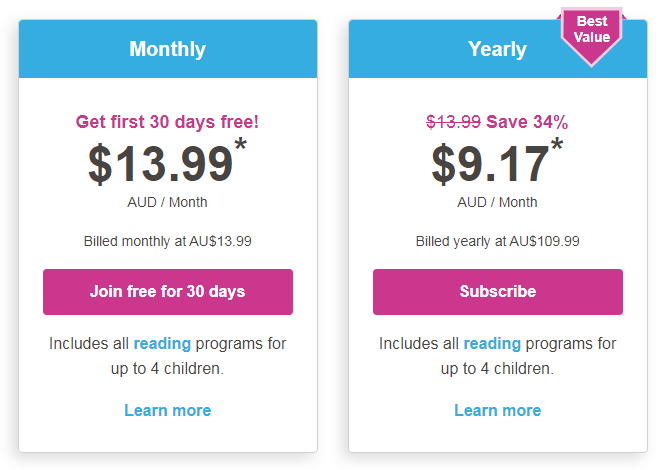The height and width of the screenshot is (470, 671).
Task: Click the asterisk beside the $9.17 price
Action: click(556, 149)
